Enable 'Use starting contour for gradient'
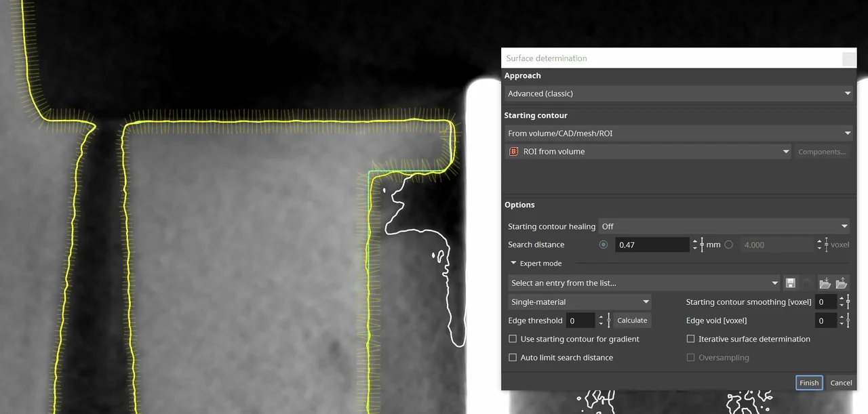 (513, 339)
